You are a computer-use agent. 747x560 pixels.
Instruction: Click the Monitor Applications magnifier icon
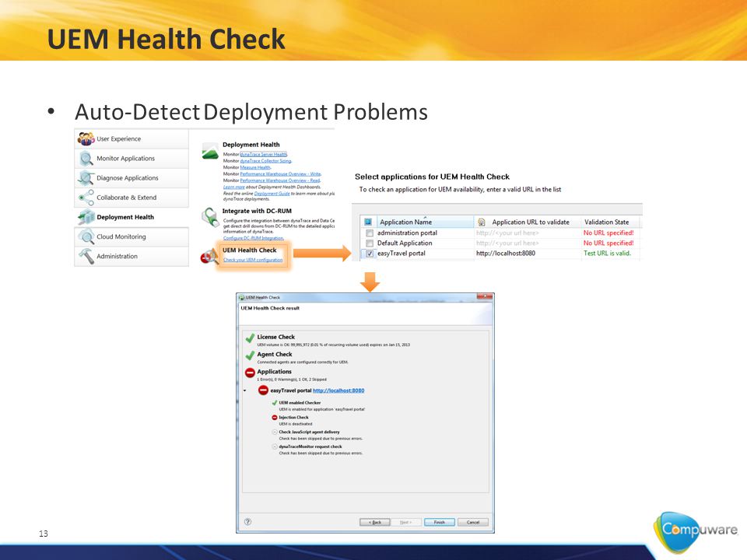[x=86, y=158]
